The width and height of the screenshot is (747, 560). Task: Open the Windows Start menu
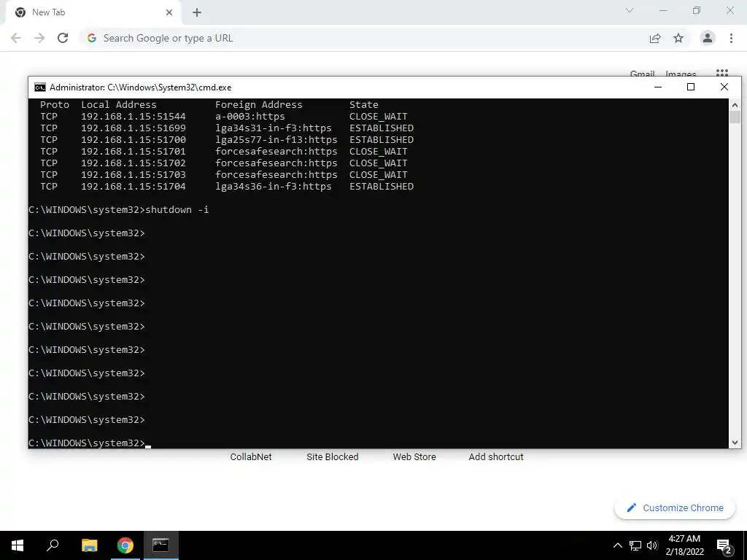[18, 545]
